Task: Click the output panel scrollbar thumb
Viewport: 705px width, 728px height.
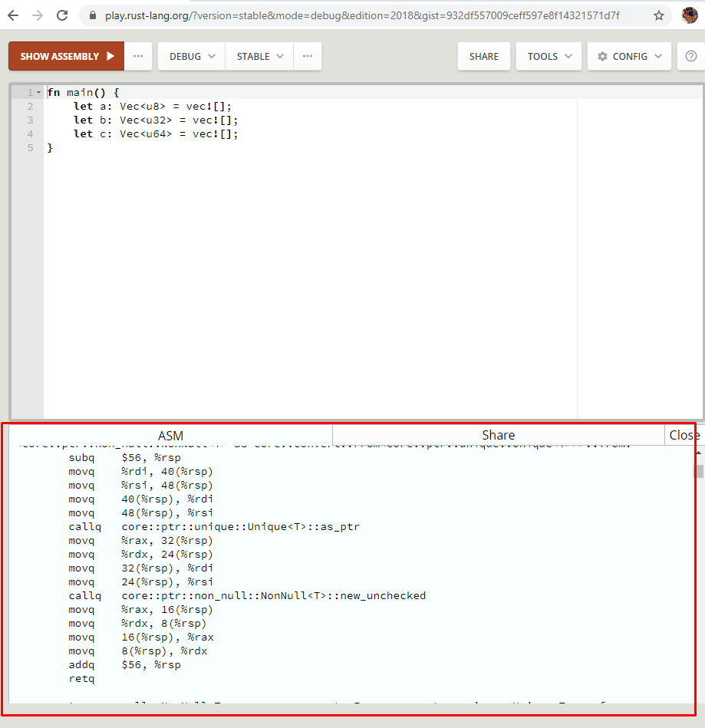Action: tap(699, 471)
